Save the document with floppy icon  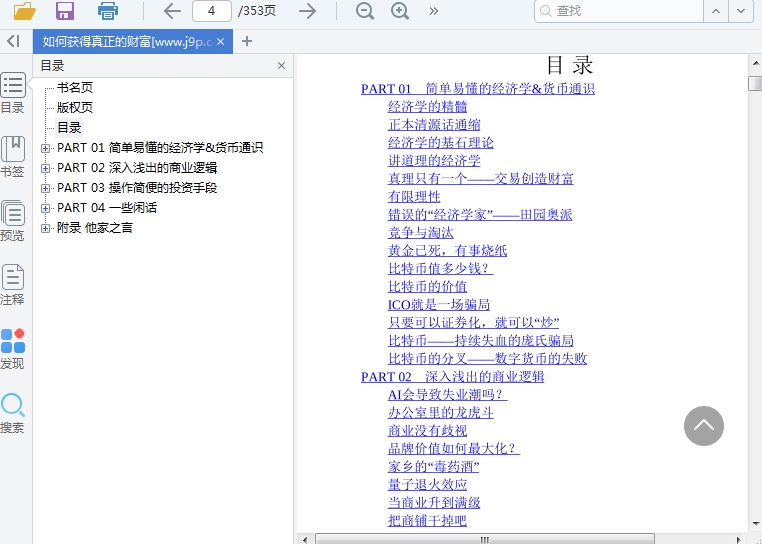[65, 11]
